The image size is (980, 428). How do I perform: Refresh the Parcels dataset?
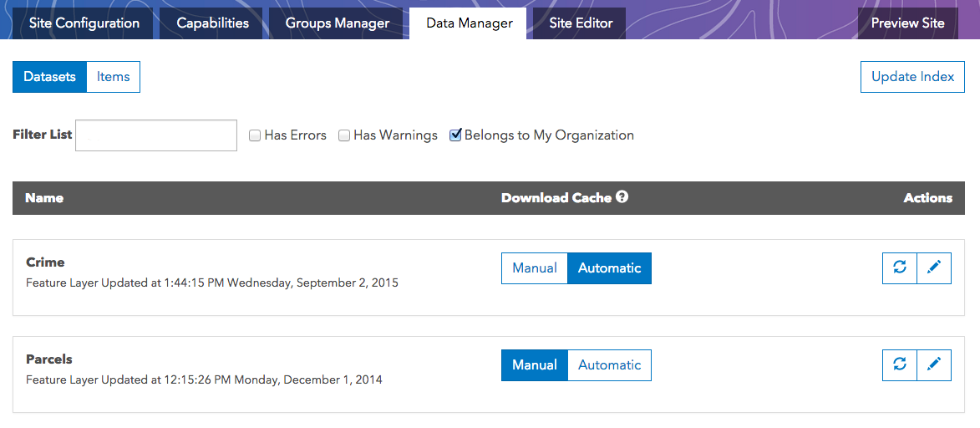click(900, 364)
